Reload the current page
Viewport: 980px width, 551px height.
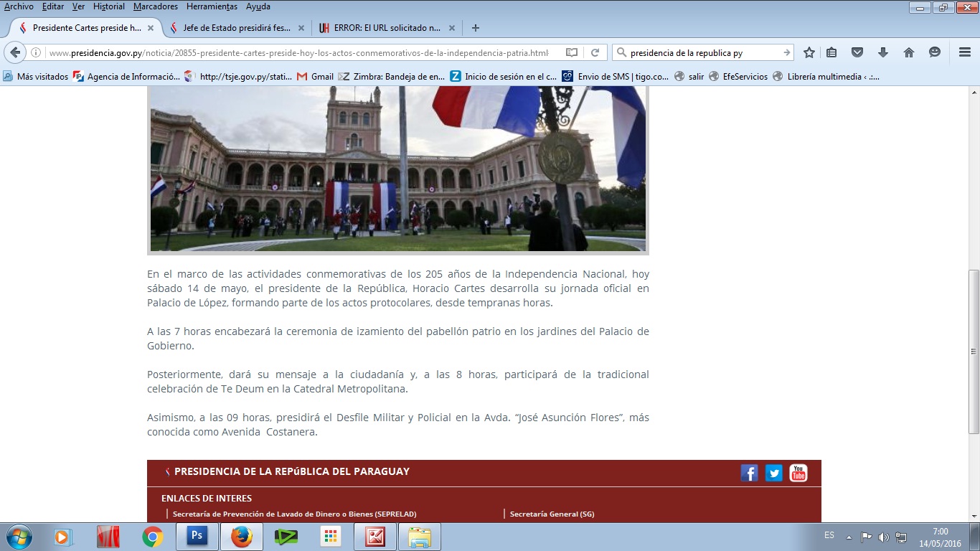tap(595, 52)
